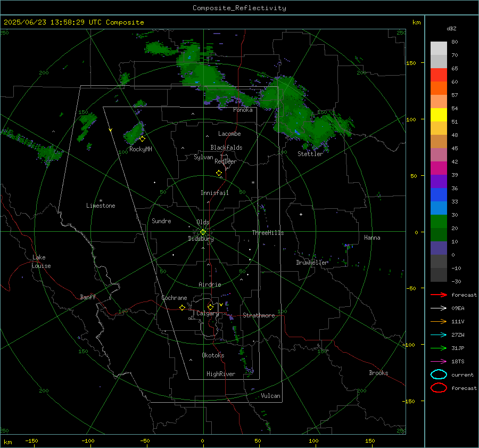Image resolution: width=479 pixels, height=448 pixels.
Task: Click the Lacombe city label
Action: pyautogui.click(x=229, y=134)
